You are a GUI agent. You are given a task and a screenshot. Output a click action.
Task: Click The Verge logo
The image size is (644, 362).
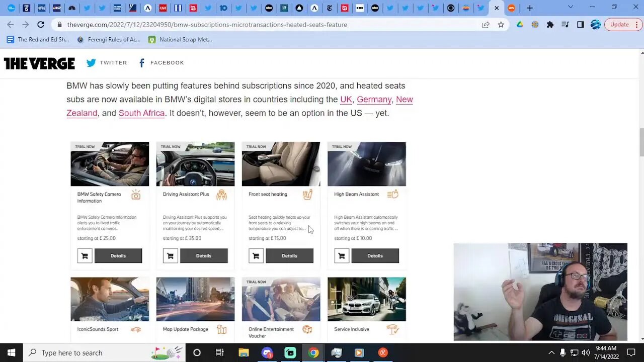point(39,63)
